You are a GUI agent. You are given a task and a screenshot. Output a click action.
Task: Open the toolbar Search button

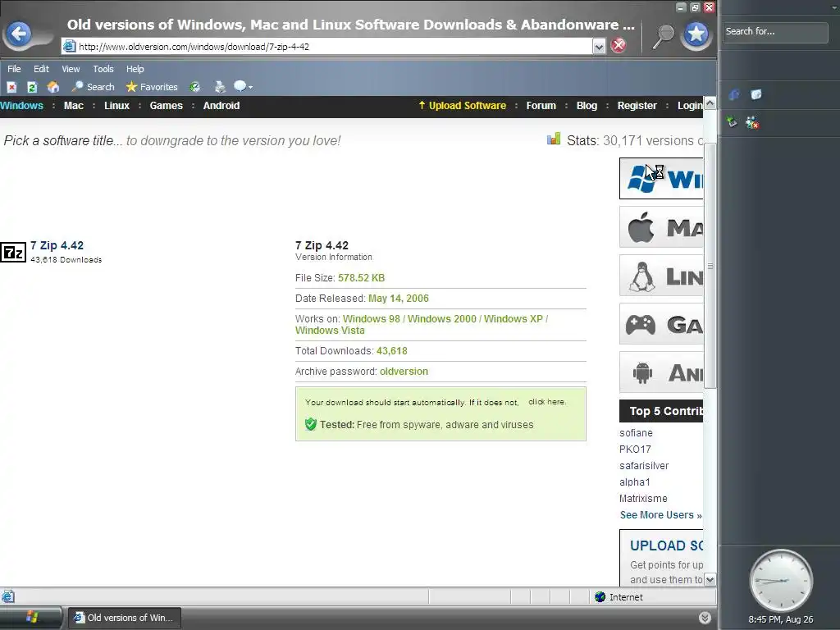coord(94,87)
